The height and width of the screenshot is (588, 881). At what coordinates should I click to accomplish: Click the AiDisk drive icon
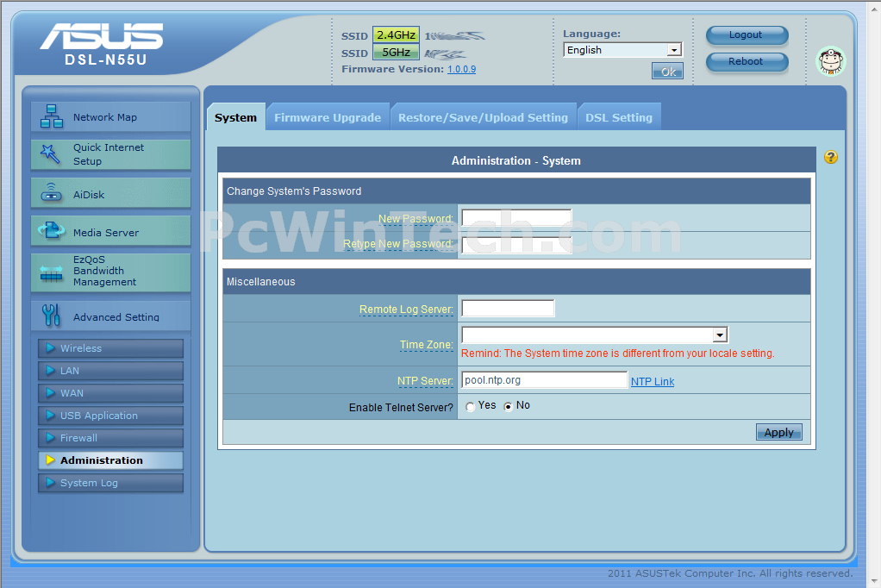point(51,192)
